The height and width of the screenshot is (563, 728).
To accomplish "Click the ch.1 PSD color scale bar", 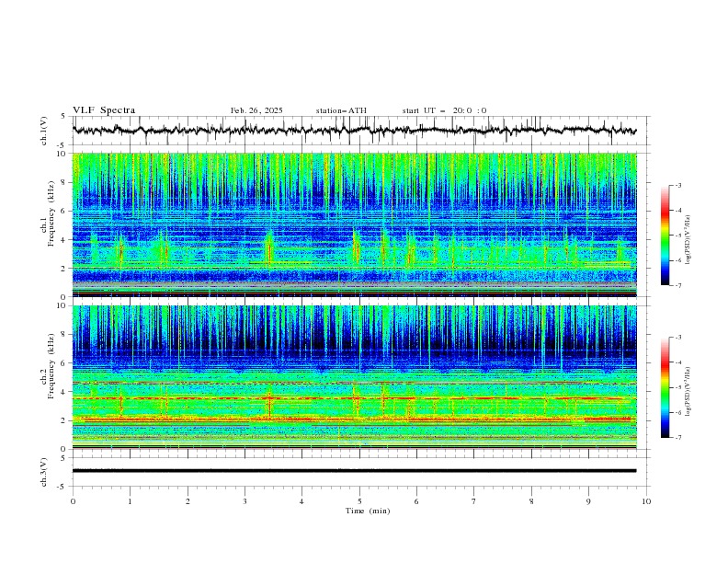I will (x=665, y=236).
